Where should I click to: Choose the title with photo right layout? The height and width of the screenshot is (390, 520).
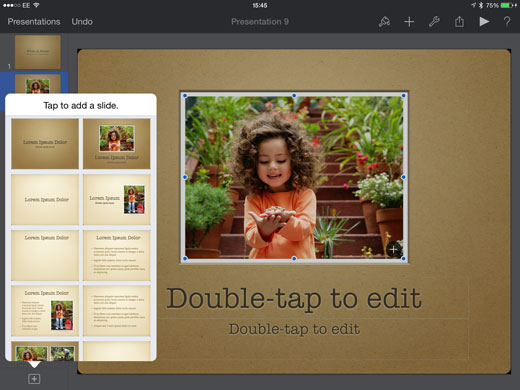[x=117, y=199]
